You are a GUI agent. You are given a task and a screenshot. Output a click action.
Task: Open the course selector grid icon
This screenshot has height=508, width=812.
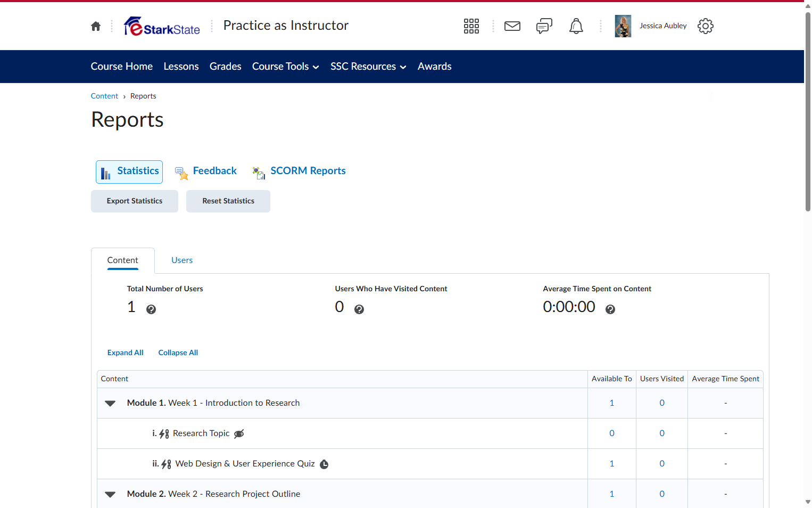471,26
